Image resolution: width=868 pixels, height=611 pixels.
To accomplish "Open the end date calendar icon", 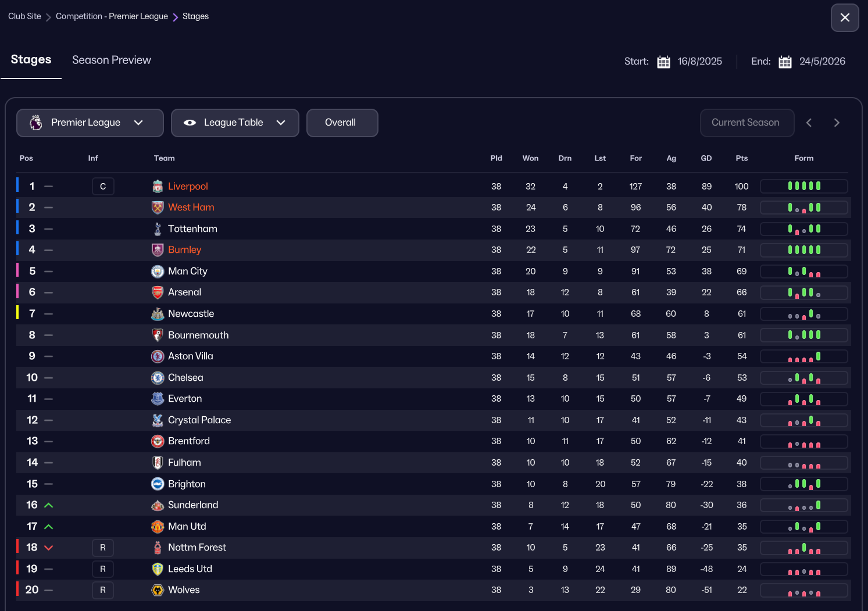I will [x=785, y=62].
